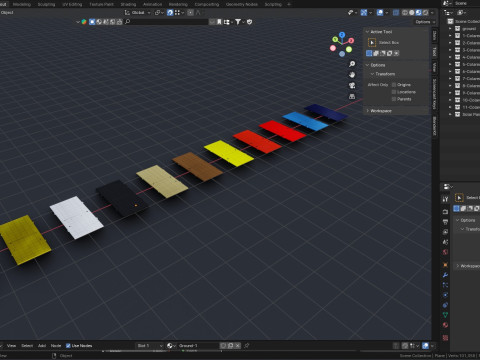
Task: Toggle the Use Nodes checkbox
Action: point(68,346)
